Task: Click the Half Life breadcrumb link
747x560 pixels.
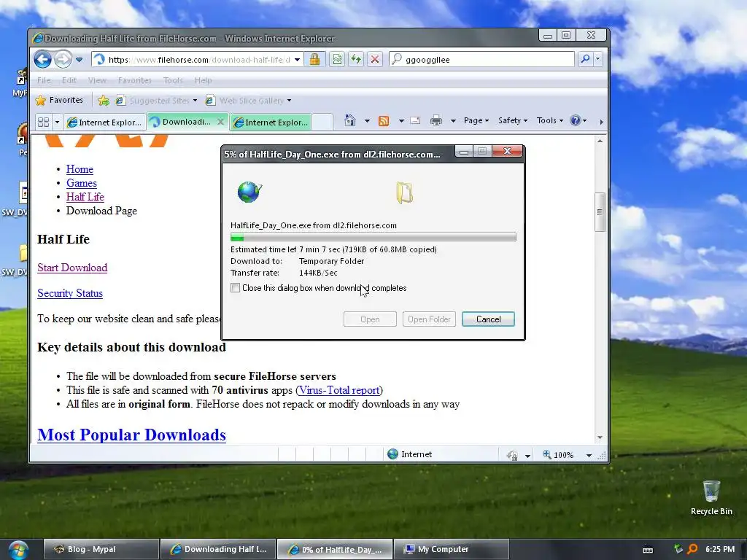Action: 85,197
